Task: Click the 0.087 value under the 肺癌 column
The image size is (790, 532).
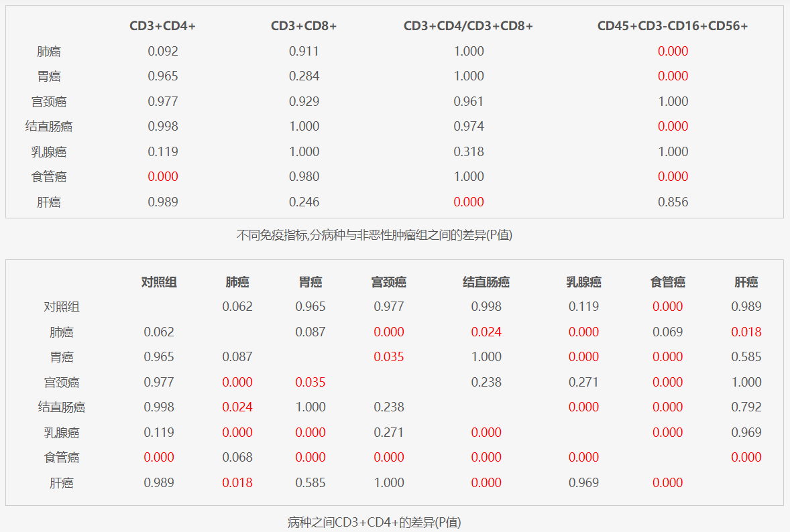Action: coord(237,357)
